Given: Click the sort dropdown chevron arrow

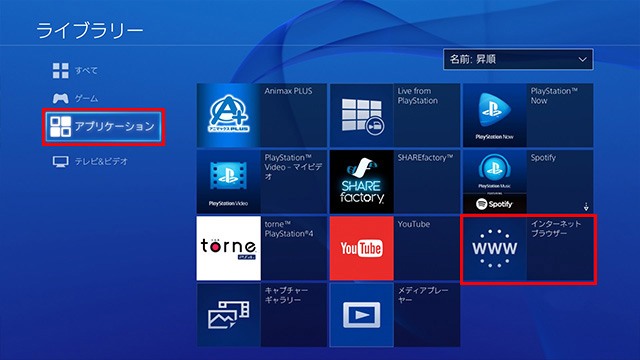Looking at the screenshot, I should coord(582,60).
